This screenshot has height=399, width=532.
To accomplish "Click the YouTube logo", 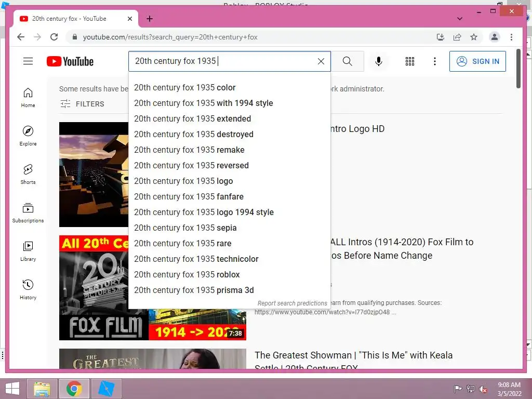I will [70, 61].
